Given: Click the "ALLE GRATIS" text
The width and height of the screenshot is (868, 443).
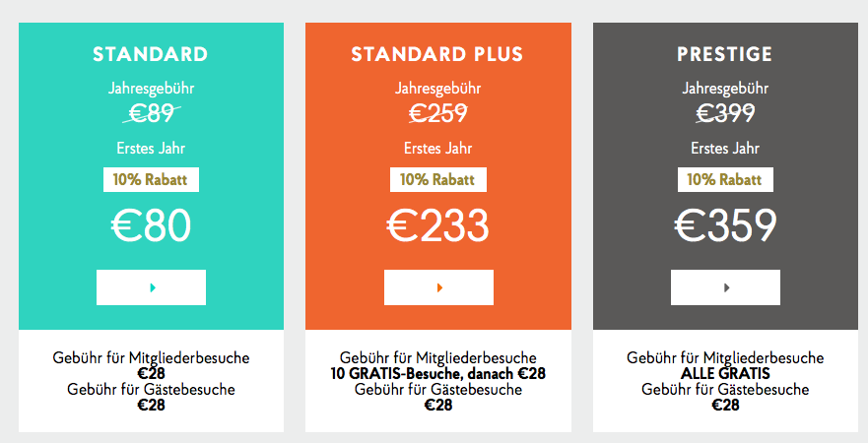Looking at the screenshot, I should click(x=725, y=373).
